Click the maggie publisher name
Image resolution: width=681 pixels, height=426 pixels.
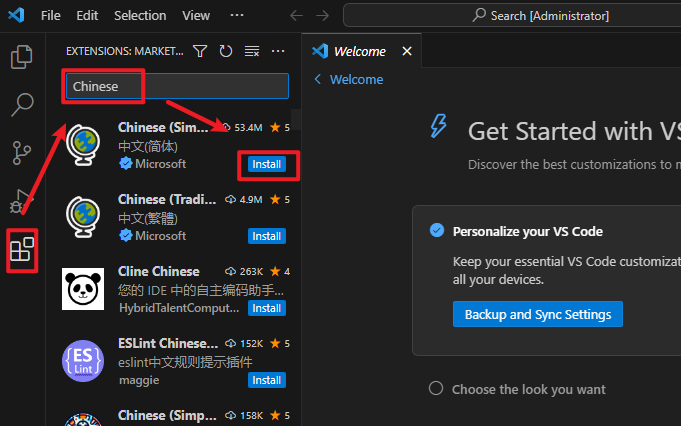click(x=139, y=380)
